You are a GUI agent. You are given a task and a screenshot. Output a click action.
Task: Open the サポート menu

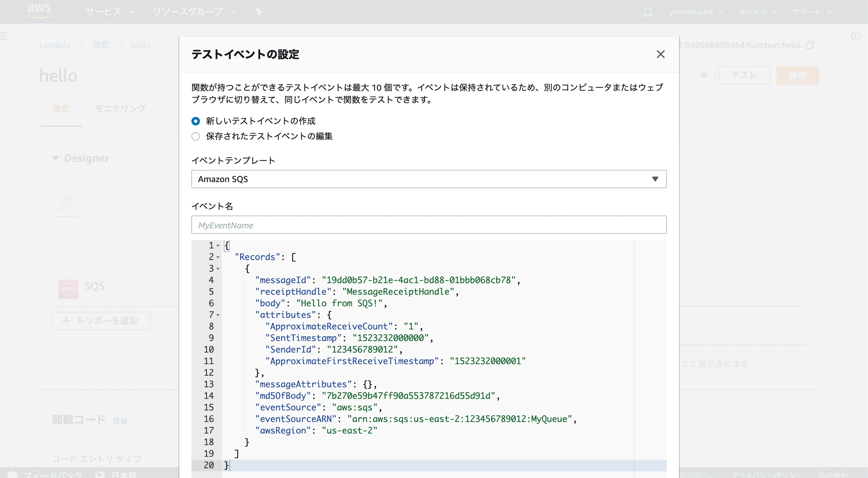(x=812, y=12)
